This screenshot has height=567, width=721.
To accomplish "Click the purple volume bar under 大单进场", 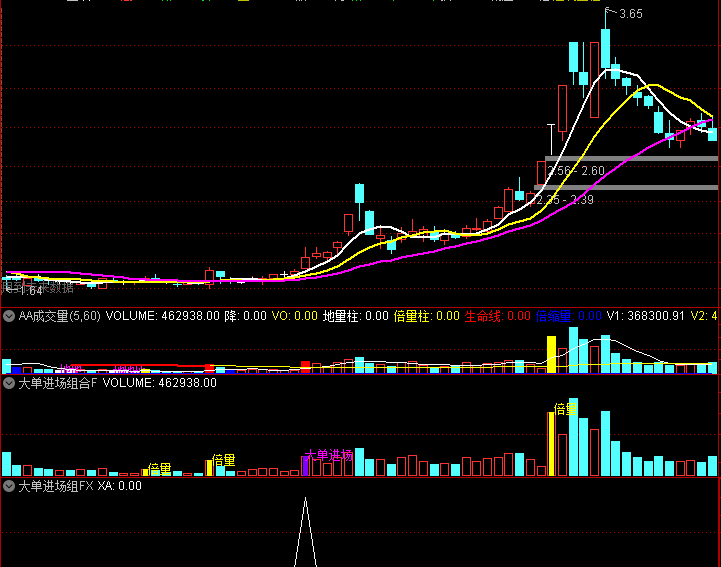I will (x=305, y=466).
